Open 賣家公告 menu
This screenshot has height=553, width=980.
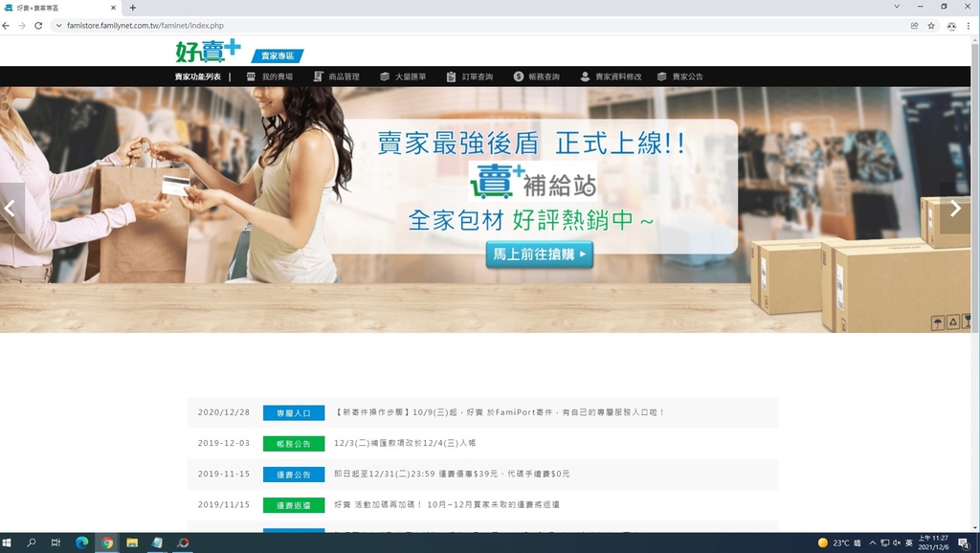[x=680, y=77]
